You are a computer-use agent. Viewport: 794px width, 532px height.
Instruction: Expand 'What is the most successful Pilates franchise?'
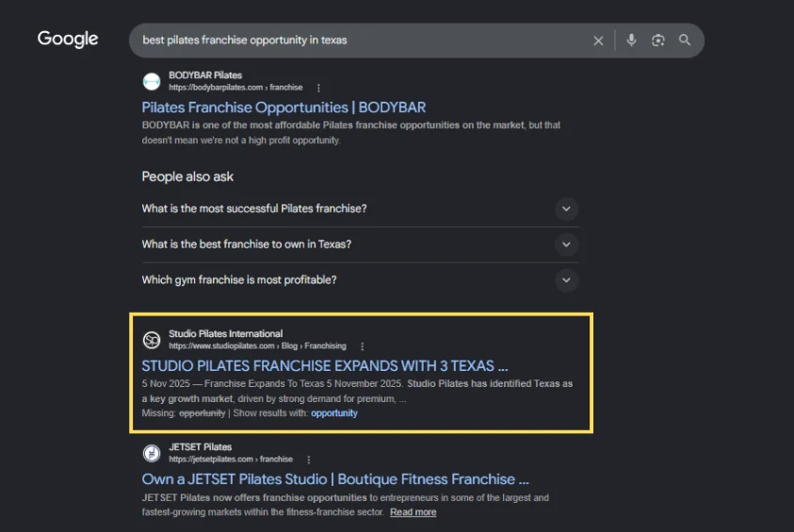(x=360, y=208)
